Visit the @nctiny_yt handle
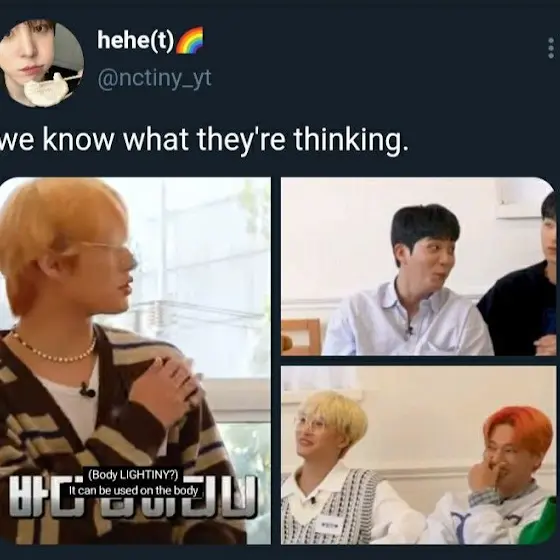 point(154,79)
